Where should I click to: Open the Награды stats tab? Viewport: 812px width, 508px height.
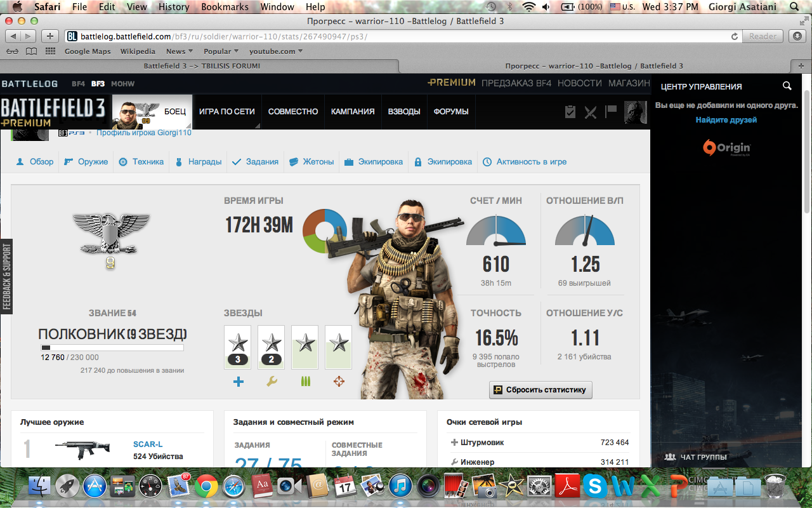(x=198, y=162)
